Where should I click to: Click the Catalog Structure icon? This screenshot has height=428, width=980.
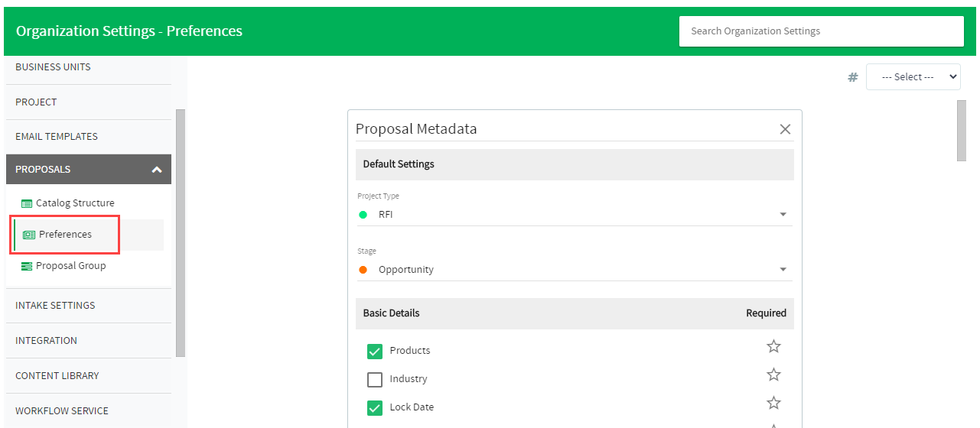[x=27, y=203]
